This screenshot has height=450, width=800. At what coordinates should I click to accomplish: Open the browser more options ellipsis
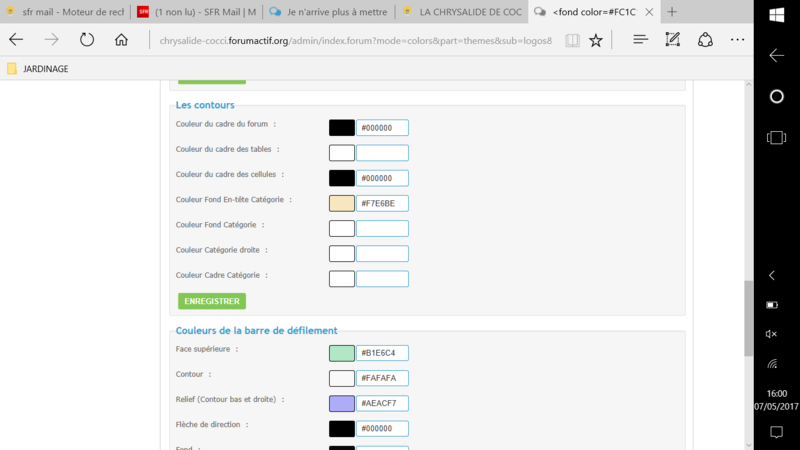tap(737, 40)
